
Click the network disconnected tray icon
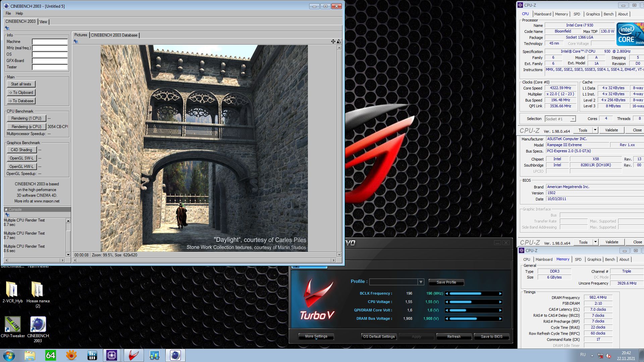(600, 356)
